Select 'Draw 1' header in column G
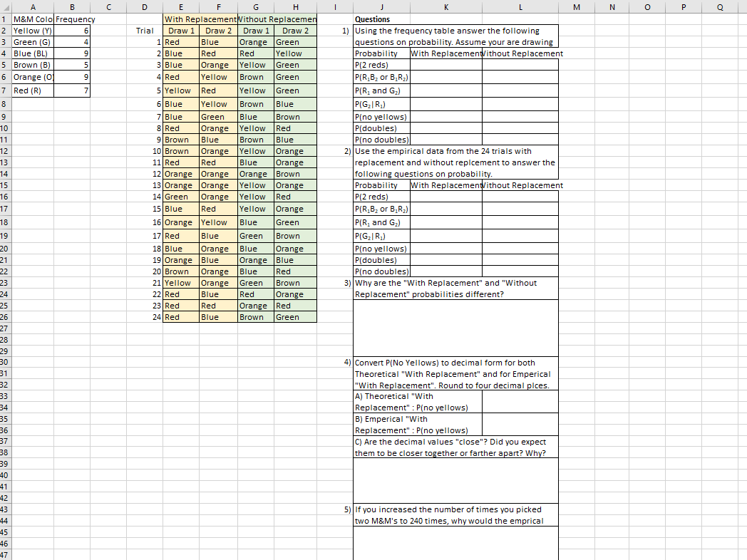747x560 pixels. 256,31
